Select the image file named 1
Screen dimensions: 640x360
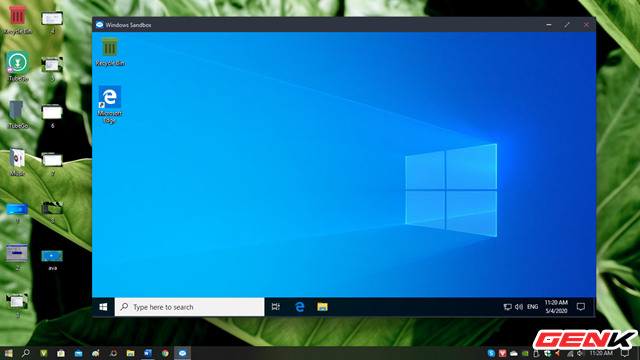[x=17, y=213]
